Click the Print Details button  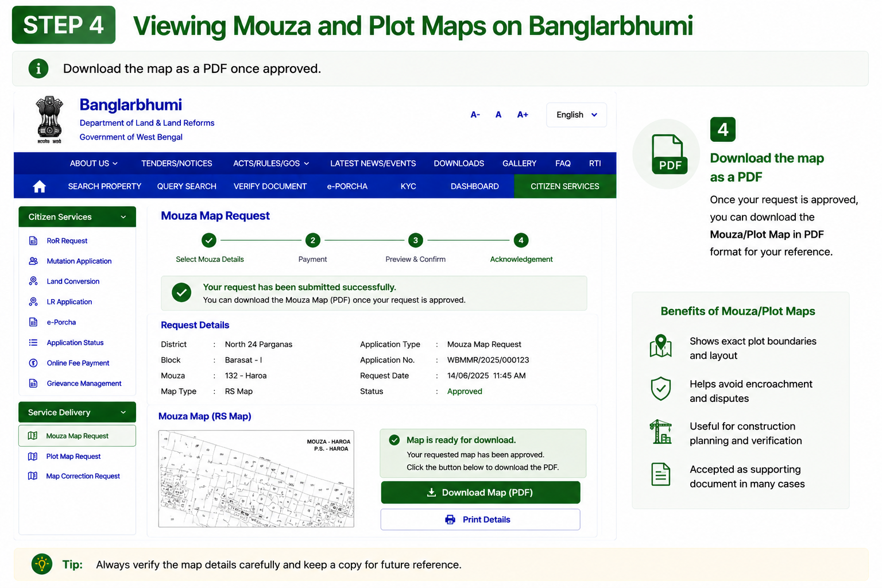pos(481,520)
